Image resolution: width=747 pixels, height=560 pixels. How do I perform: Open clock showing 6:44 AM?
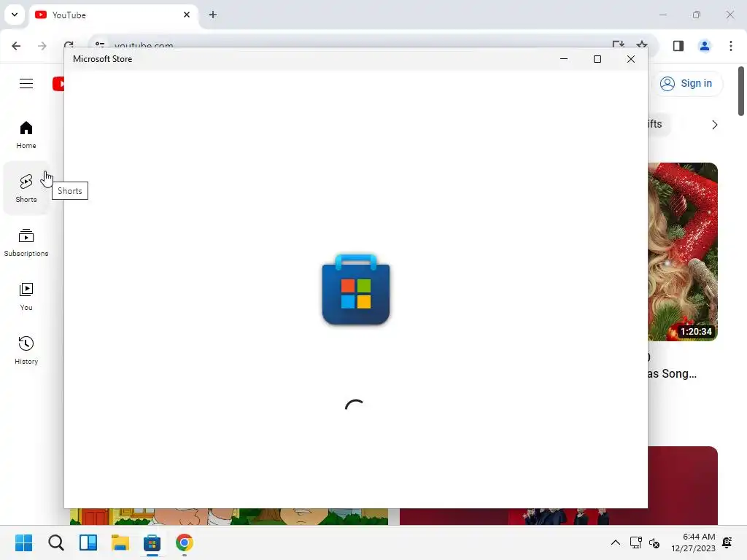tap(693, 542)
